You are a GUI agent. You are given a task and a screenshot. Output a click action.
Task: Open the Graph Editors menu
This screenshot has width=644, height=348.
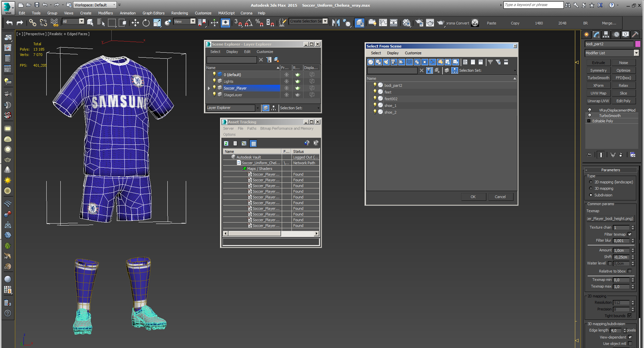click(153, 13)
